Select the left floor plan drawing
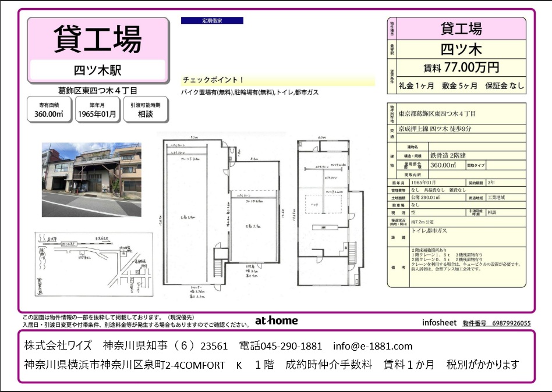The image size is (552, 392). (220, 212)
